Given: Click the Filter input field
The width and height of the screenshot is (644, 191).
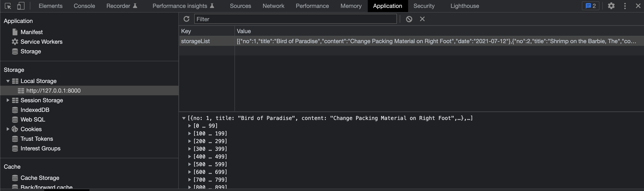Looking at the screenshot, I should tap(295, 19).
